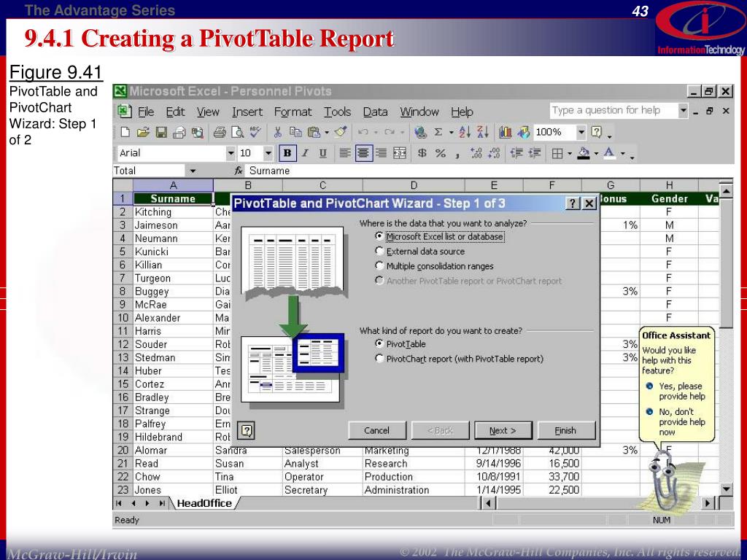Select the Format Painter brush icon

(x=340, y=133)
